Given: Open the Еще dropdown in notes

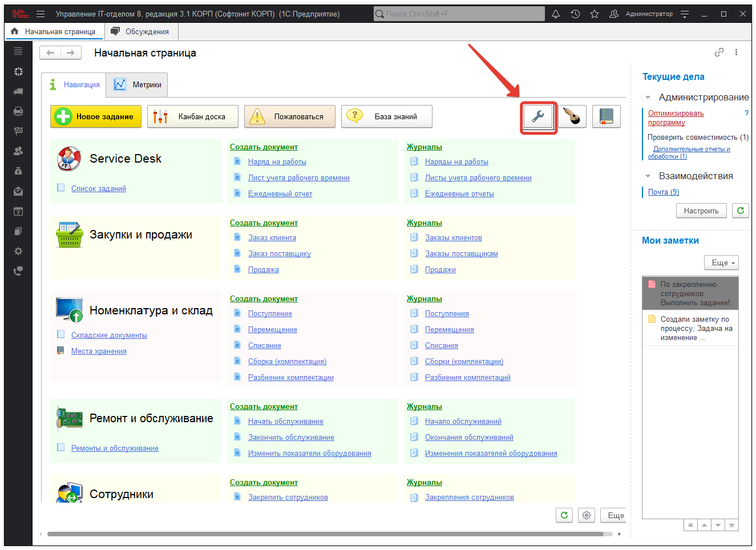Looking at the screenshot, I should pyautogui.click(x=722, y=262).
